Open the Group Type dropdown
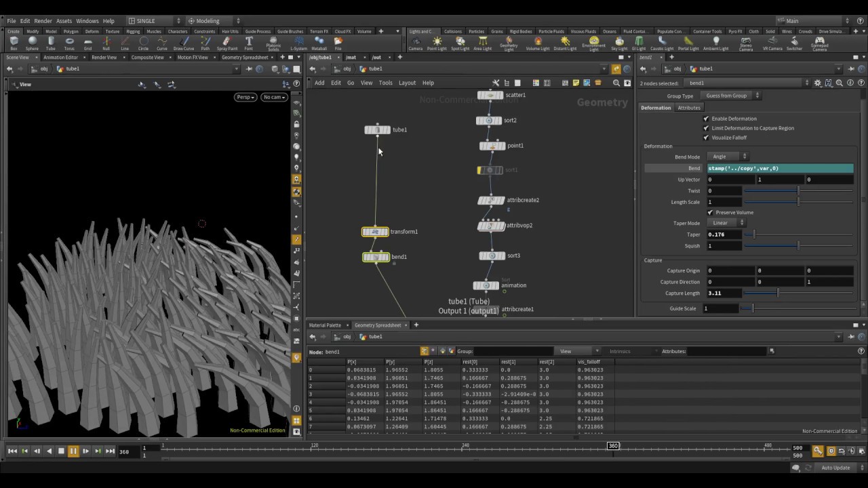 pyautogui.click(x=732, y=96)
